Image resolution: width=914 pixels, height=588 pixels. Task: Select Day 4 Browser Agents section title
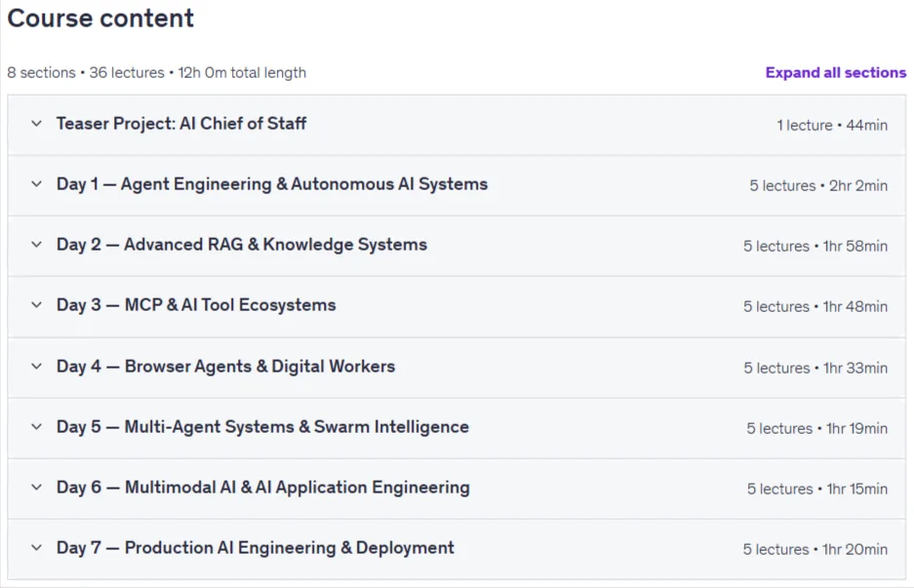coord(225,367)
